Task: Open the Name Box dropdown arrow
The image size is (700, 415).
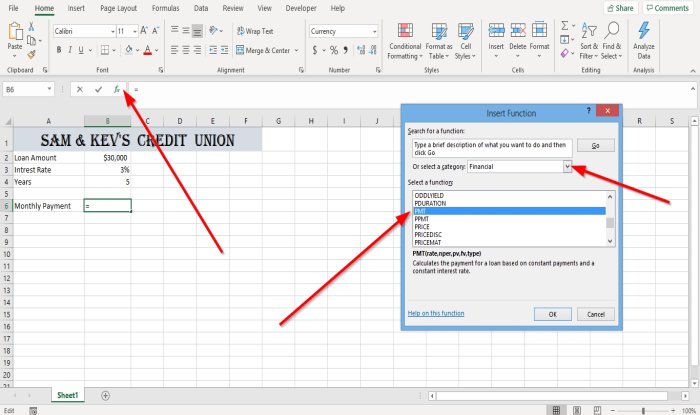Action: [49, 89]
